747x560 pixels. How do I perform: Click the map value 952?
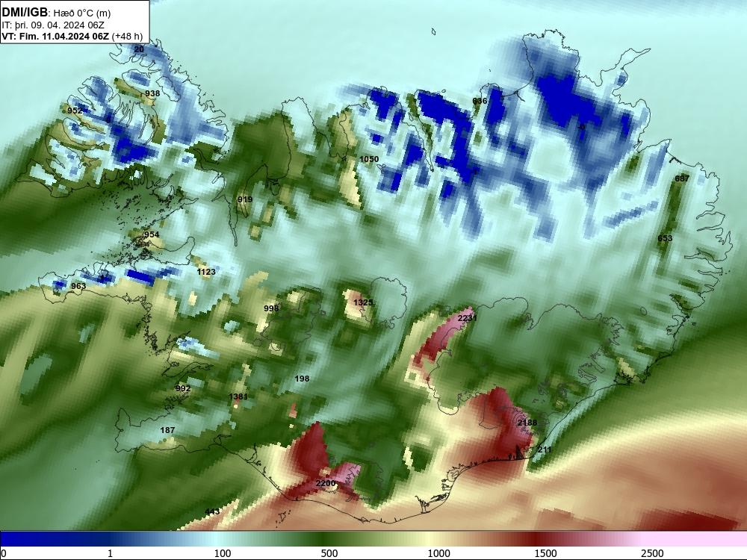click(75, 111)
